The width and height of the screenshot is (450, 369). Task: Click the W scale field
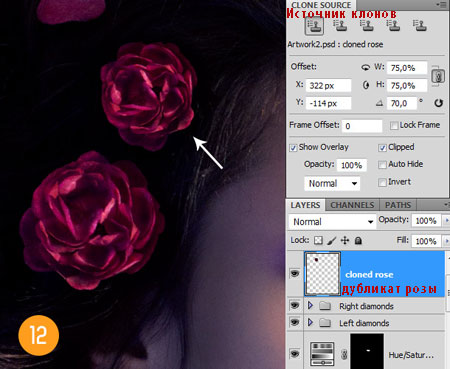pyautogui.click(x=407, y=68)
